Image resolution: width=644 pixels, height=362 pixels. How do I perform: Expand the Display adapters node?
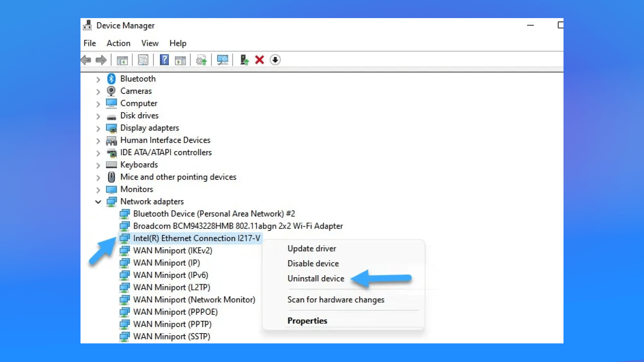(x=98, y=128)
